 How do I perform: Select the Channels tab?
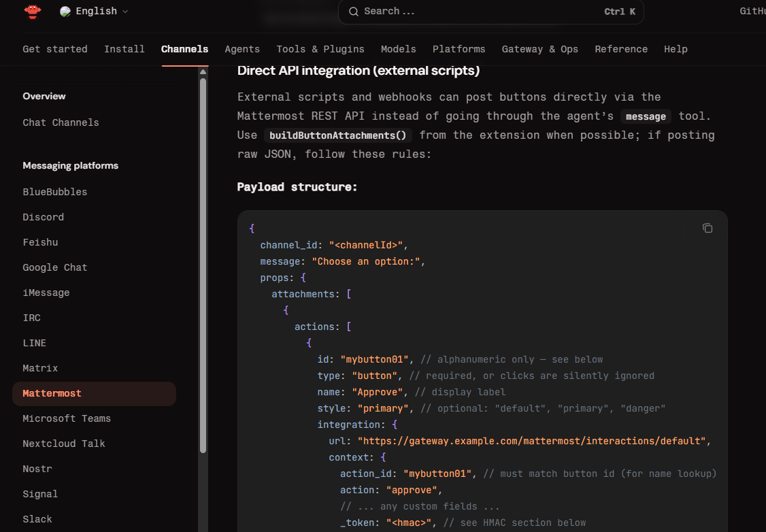point(184,49)
